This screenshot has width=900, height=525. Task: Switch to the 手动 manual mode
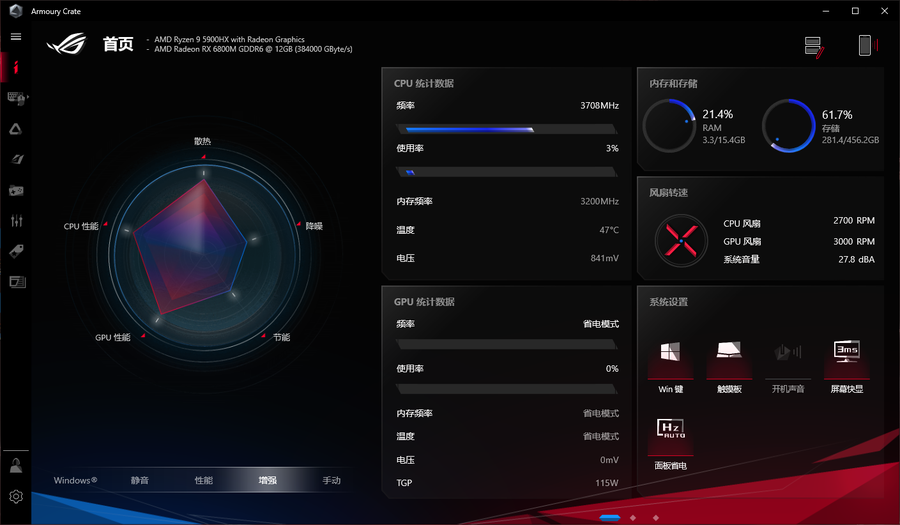(x=331, y=481)
